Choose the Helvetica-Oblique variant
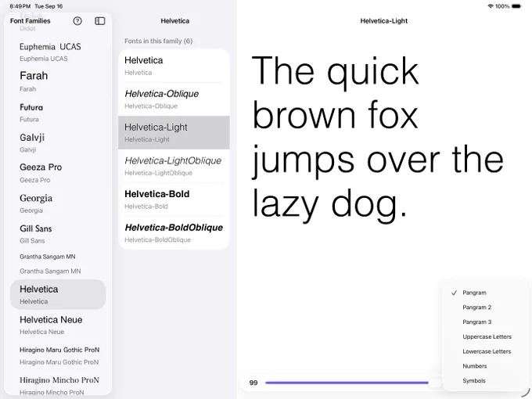This screenshot has width=532, height=399. click(174, 99)
